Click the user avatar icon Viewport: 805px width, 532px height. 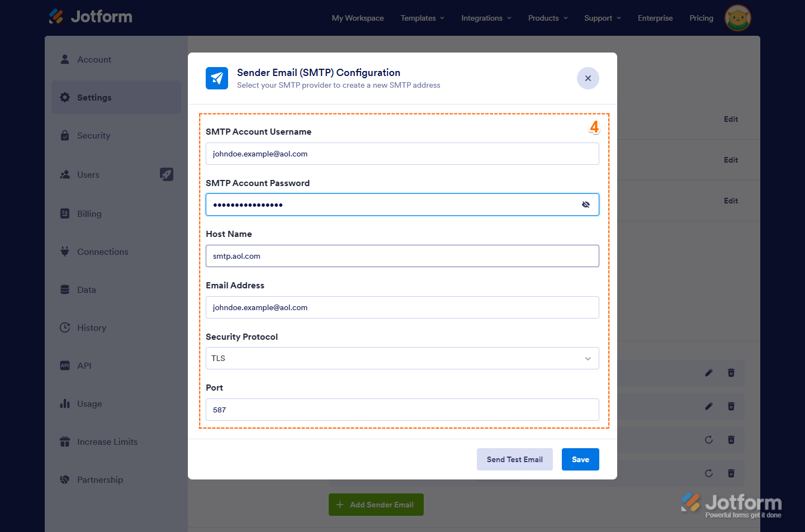[x=737, y=18]
